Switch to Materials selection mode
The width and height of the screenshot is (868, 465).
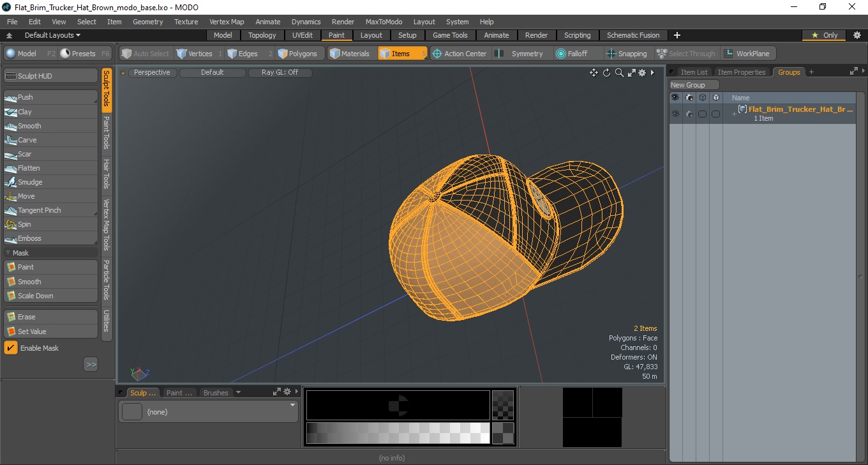click(351, 54)
